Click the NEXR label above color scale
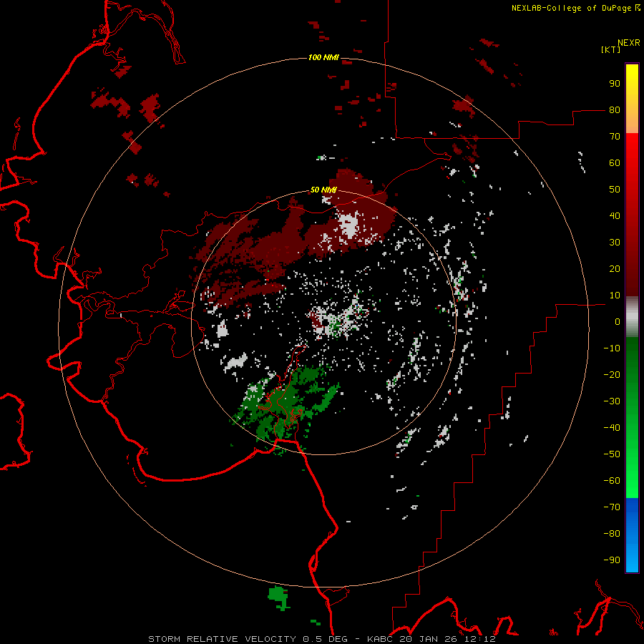 pos(629,43)
